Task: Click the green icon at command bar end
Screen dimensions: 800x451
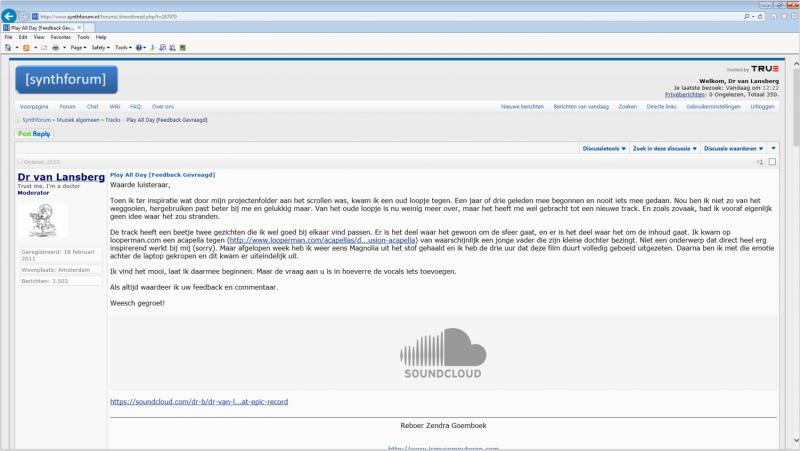Action: (183, 47)
